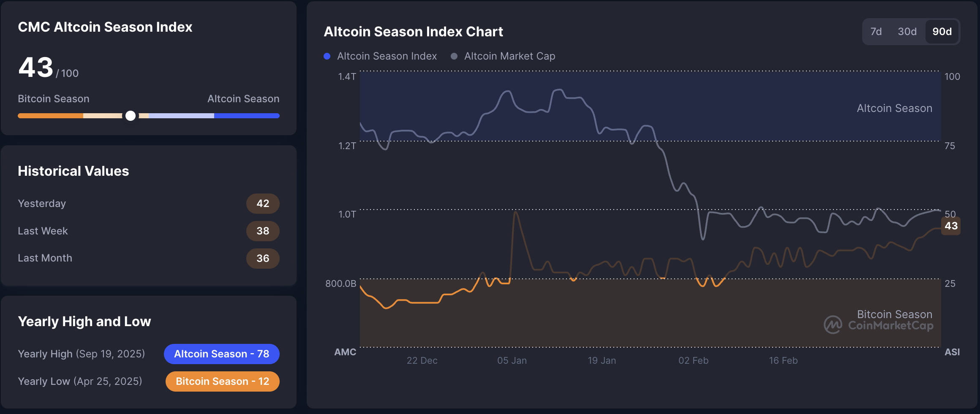Click the Last Month value badge of 36

263,258
